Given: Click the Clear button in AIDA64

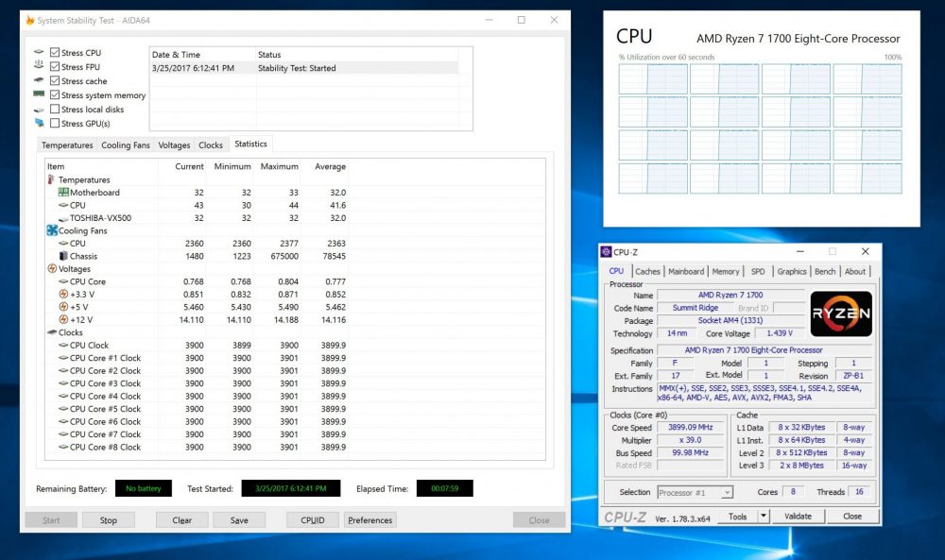Looking at the screenshot, I should click(182, 520).
